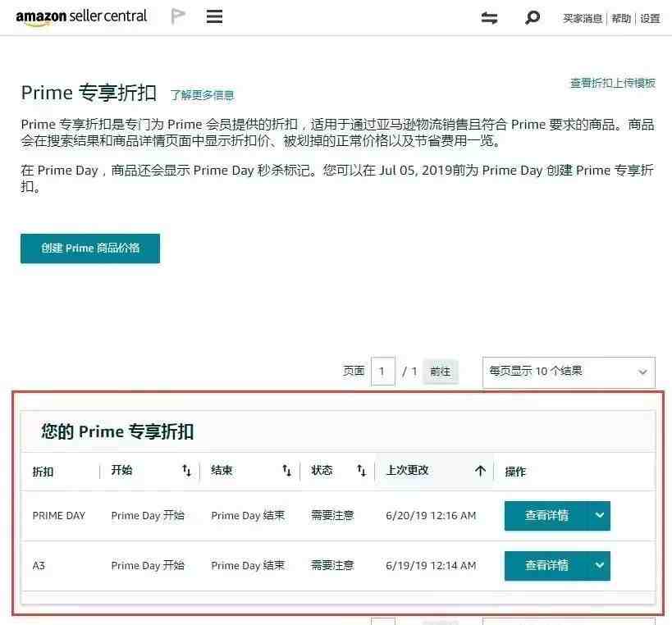Click the 折扣 column header
Viewport: 672px width, 625px height.
pyautogui.click(x=43, y=472)
